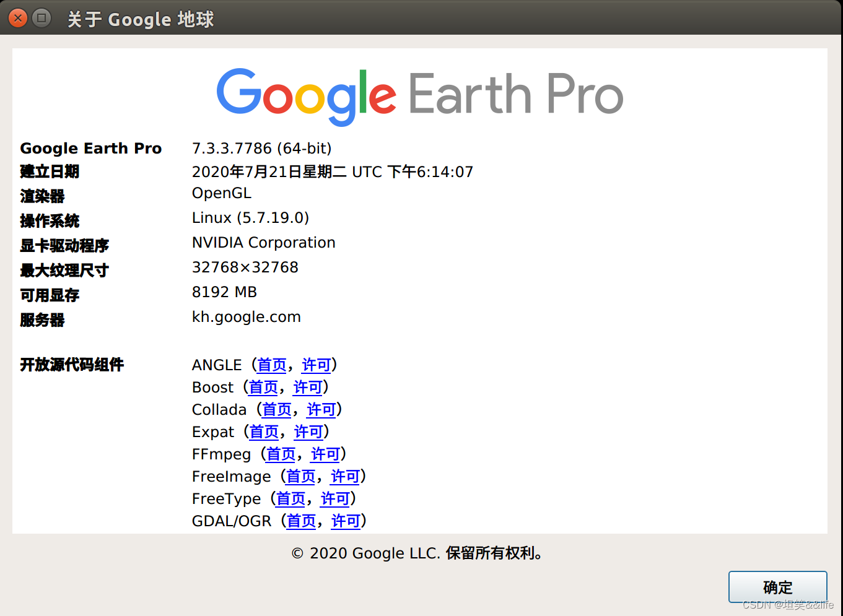Open the FreeType 首页 link
Viewport: 843px width, 616px height.
pyautogui.click(x=290, y=499)
